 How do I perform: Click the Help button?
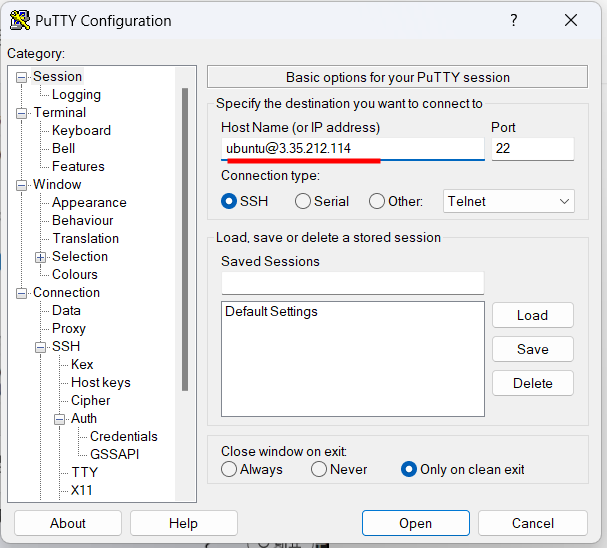(x=183, y=523)
